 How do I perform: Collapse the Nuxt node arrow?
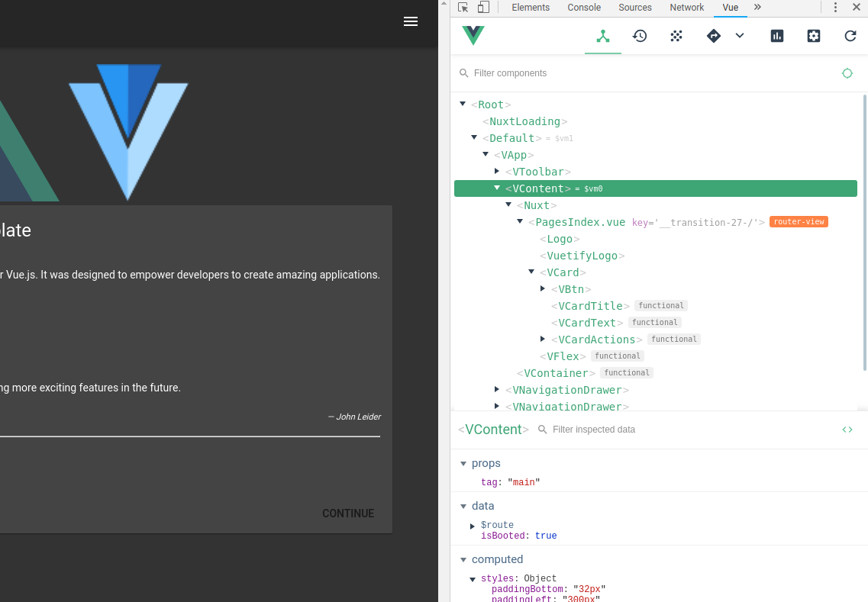click(x=508, y=204)
